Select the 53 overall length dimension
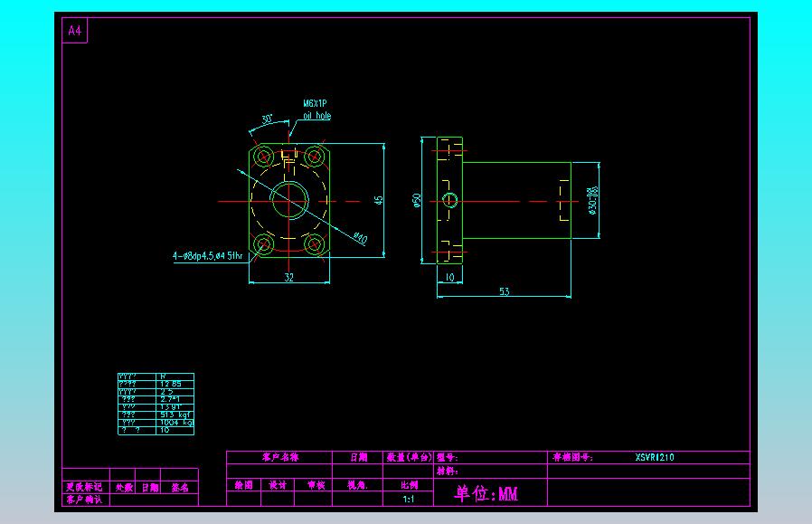Viewport: 812px width, 524px height. point(505,291)
